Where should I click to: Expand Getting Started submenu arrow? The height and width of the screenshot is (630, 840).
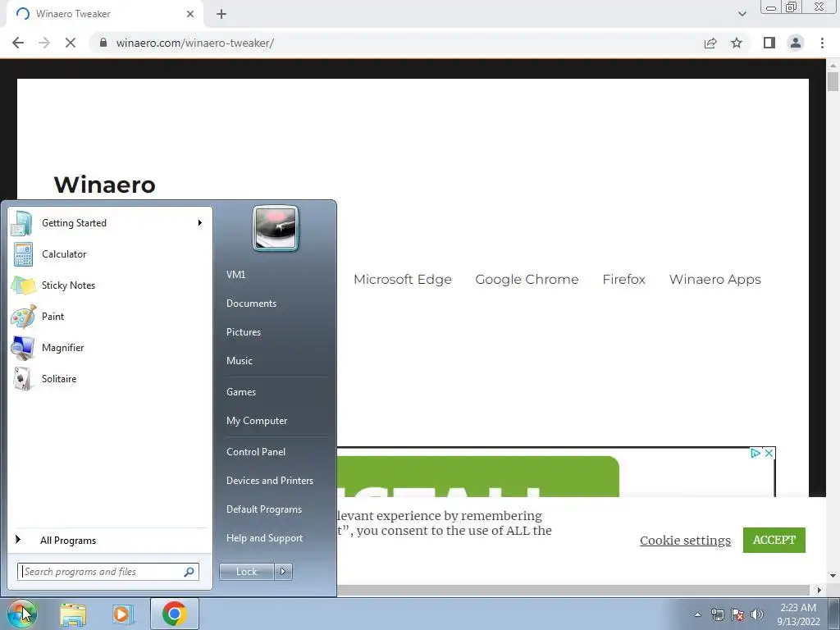(x=200, y=223)
